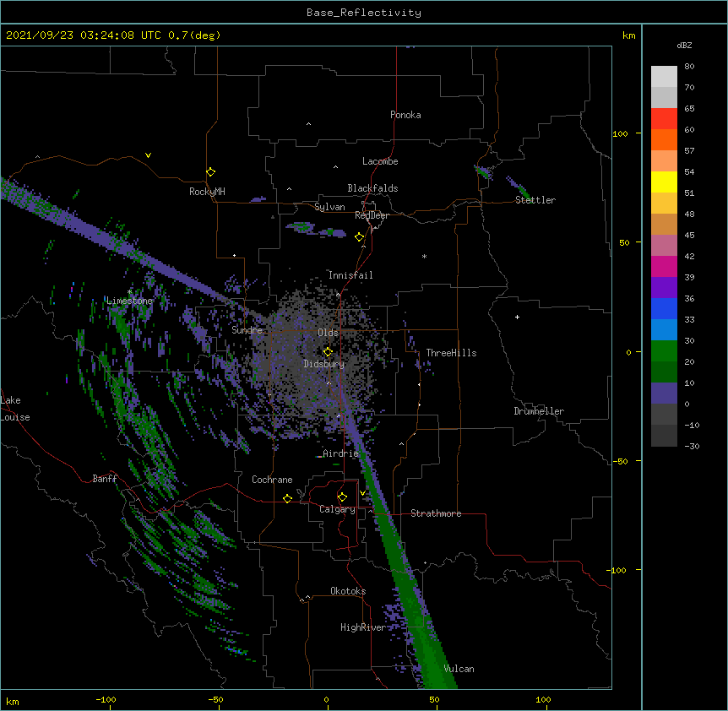This screenshot has width=728, height=711.
Task: Click the white asterisk marker east of Innisfail
Action: tap(424, 257)
